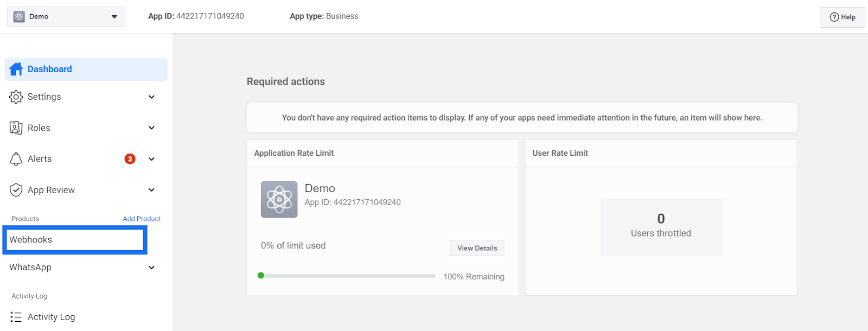Open the Webhooks product
Image resolution: width=868 pixels, height=331 pixels.
75,240
